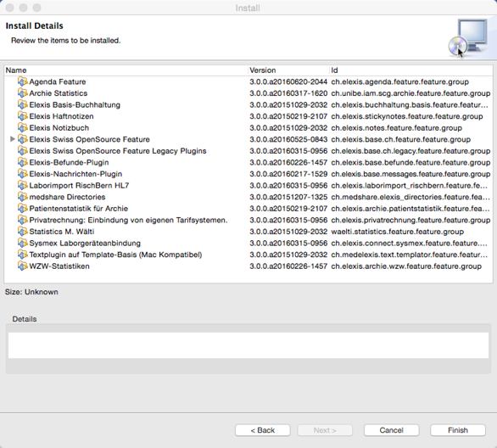Click id ch.elexis.base.messages.feature.feature.group
The width and height of the screenshot is (497, 448).
tap(410, 174)
